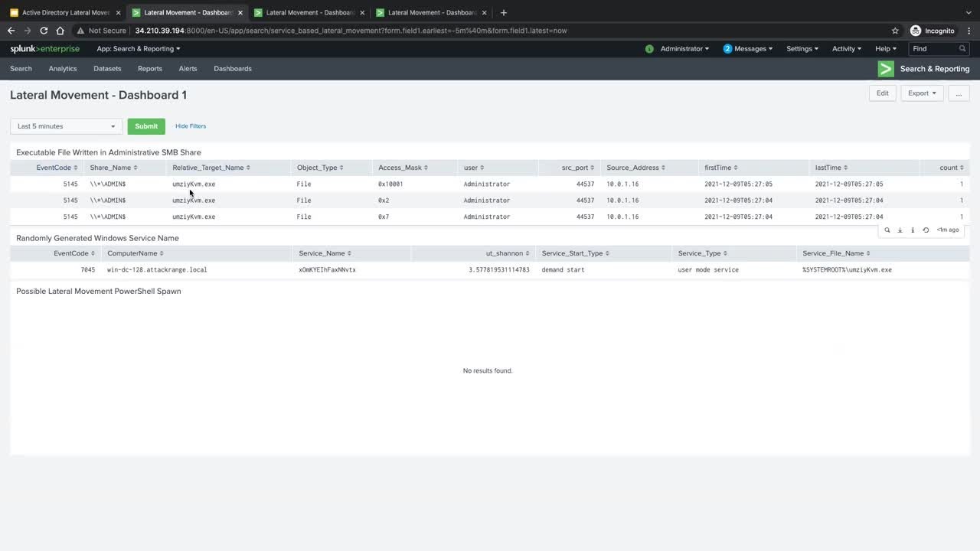Close the second Lateral Movement Dashboard tab
This screenshot has height=551, width=980.
point(362,13)
